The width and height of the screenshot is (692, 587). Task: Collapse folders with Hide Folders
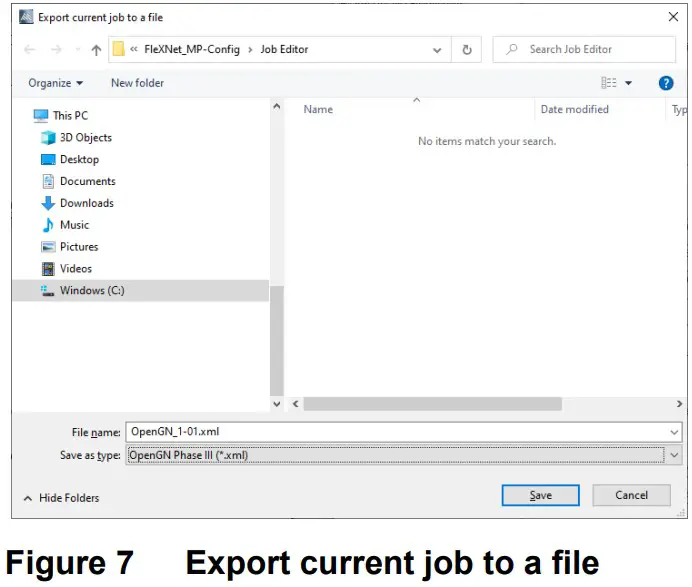[62, 498]
